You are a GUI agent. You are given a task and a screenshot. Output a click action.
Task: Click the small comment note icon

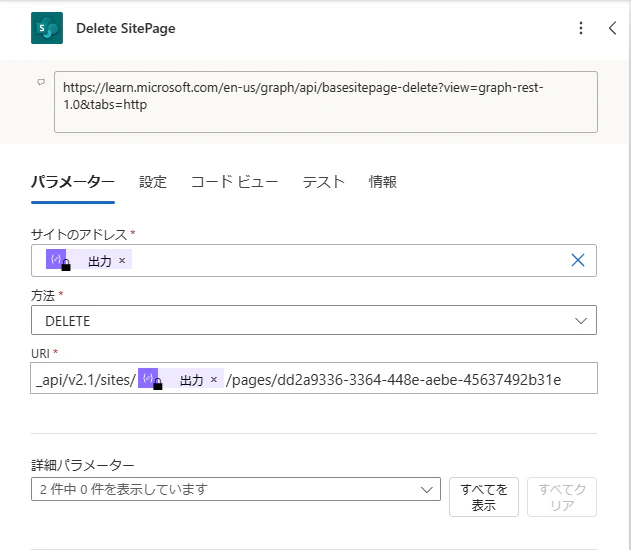pos(41,82)
